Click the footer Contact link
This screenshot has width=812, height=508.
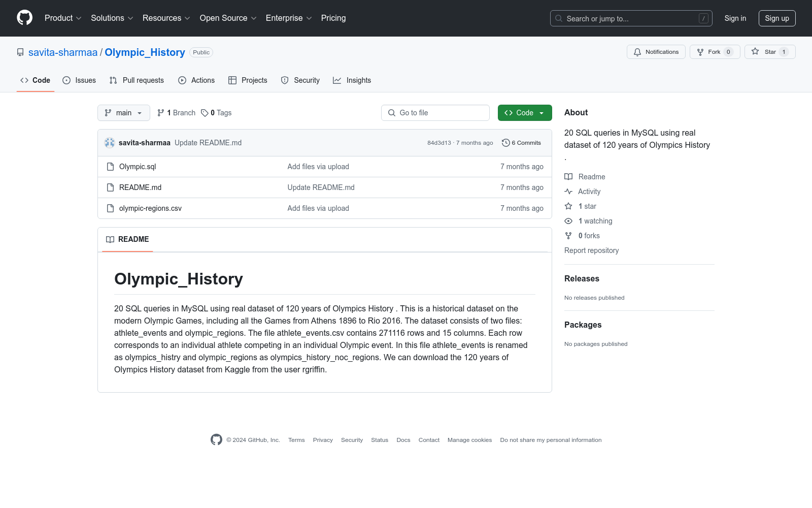[429, 440]
